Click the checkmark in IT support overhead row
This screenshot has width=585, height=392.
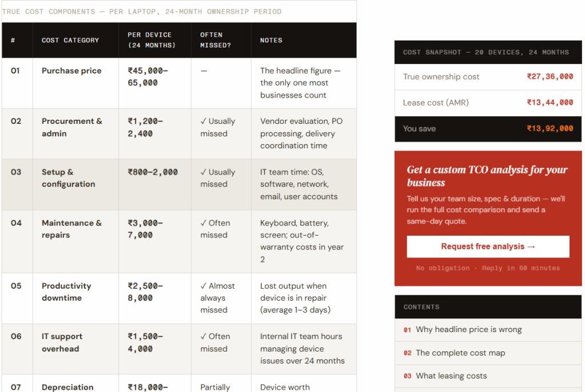(203, 337)
